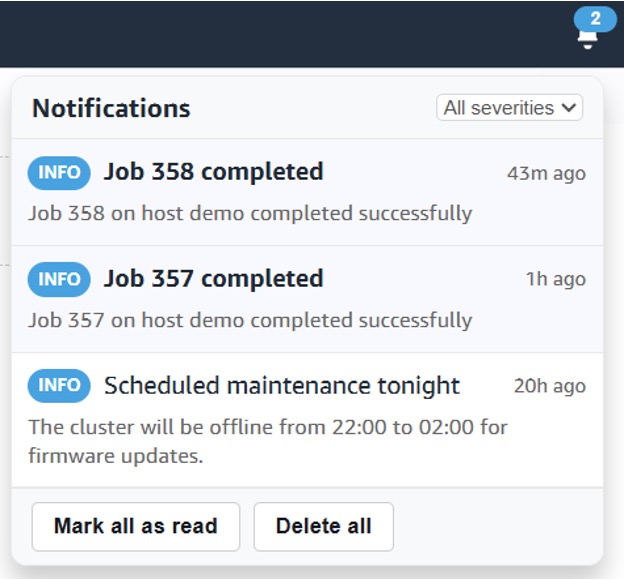Click Job 358 success description text
The image size is (624, 580).
[250, 213]
